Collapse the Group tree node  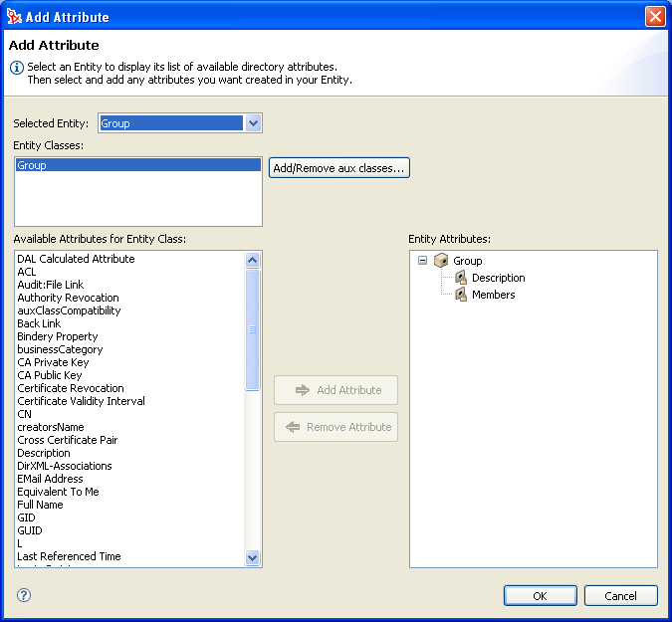coord(422,260)
